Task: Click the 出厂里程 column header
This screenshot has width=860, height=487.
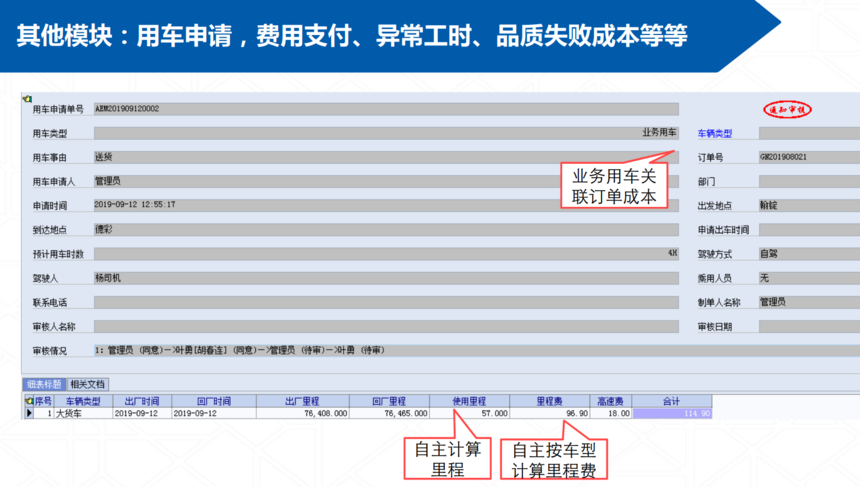Action: pos(302,401)
